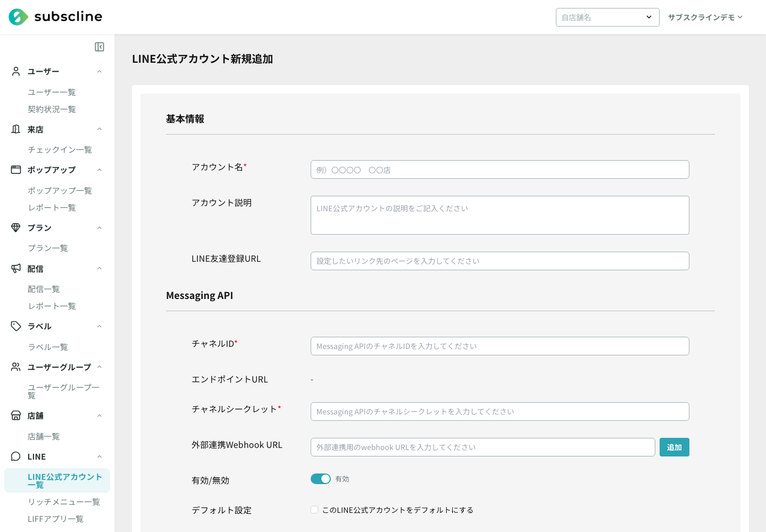The height and width of the screenshot is (532, 766).
Task: Click the ユーザー person icon
Action: pos(16,71)
